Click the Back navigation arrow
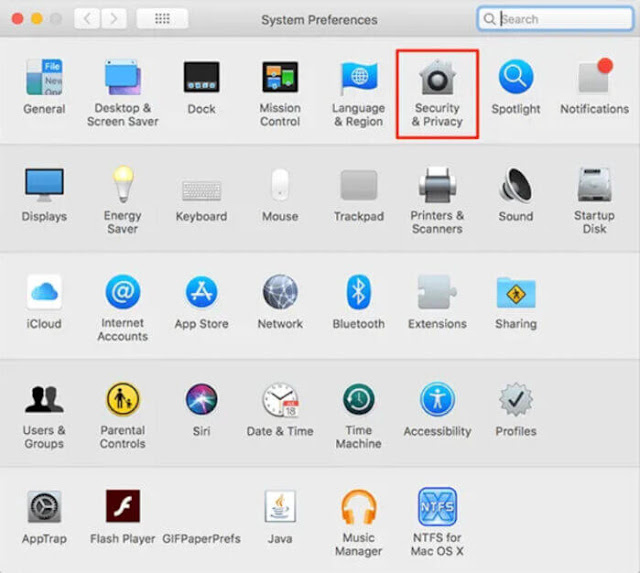The height and width of the screenshot is (573, 640). click(x=87, y=18)
